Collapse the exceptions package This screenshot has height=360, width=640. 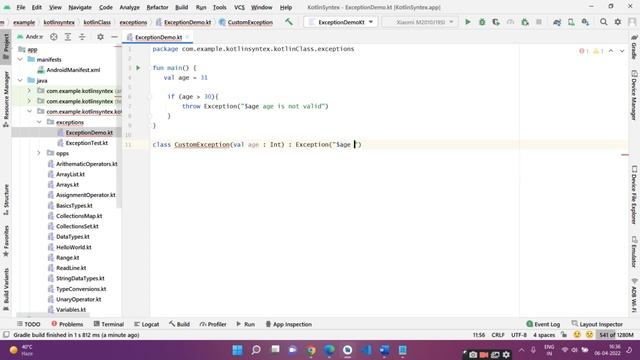[39, 122]
